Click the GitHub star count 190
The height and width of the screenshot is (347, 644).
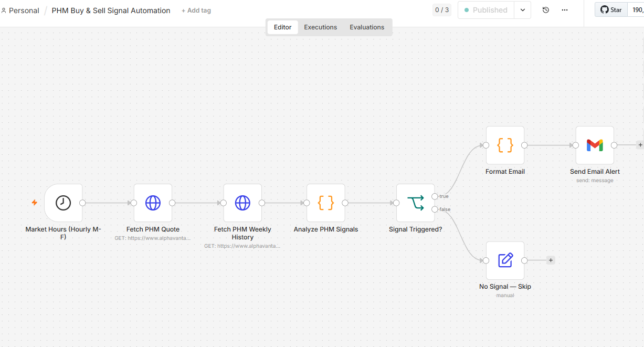(x=637, y=10)
